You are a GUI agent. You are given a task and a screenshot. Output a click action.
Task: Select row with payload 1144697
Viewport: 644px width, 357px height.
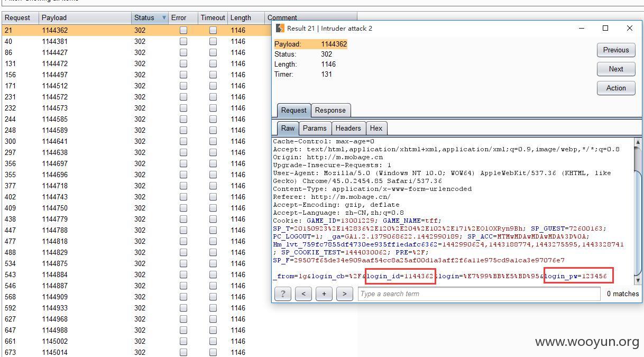136,163
